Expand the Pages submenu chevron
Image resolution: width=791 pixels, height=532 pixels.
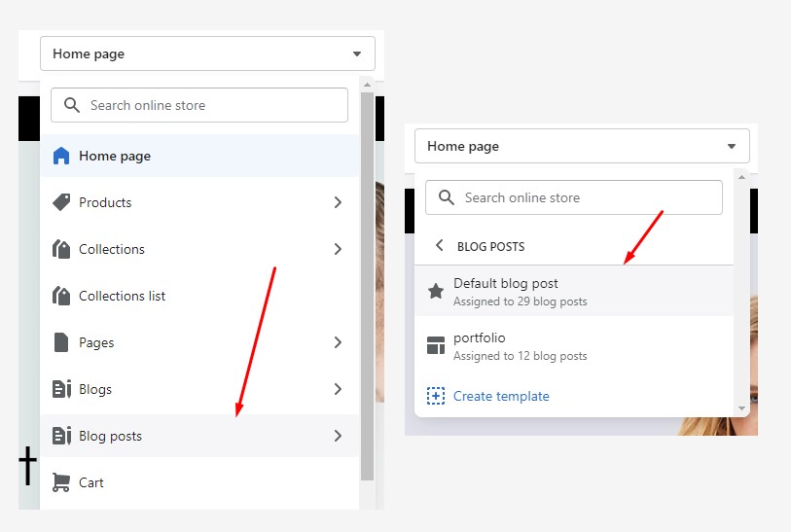[x=338, y=342]
